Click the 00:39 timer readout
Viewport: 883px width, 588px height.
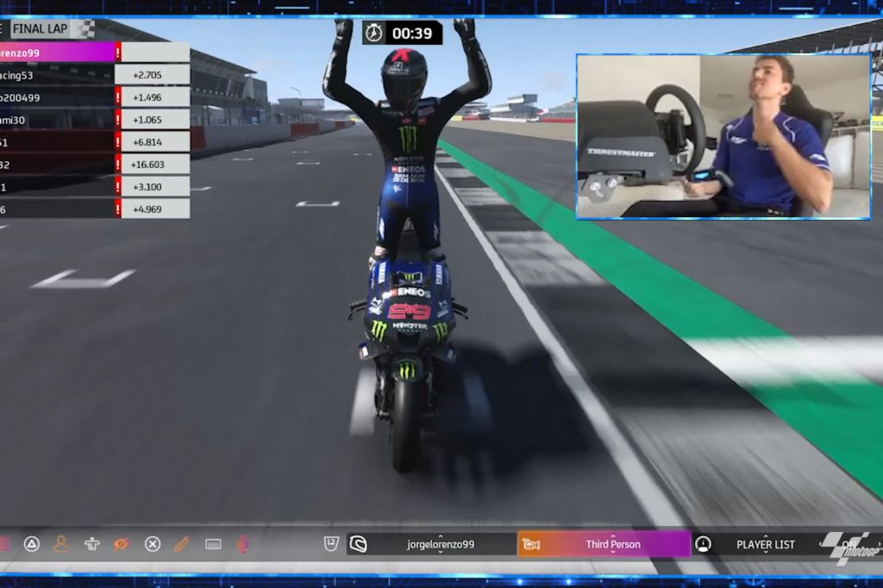412,34
